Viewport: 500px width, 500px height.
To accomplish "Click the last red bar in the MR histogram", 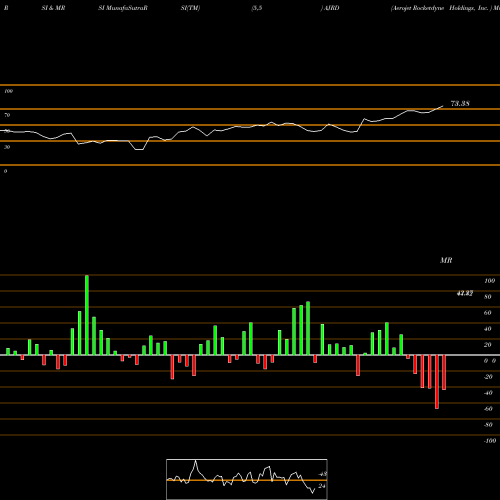I will [444, 372].
